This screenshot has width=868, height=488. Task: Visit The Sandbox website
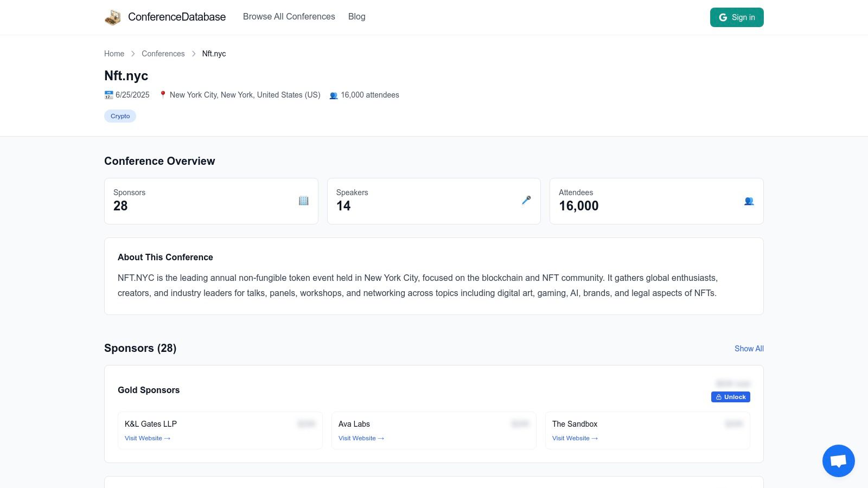(575, 438)
